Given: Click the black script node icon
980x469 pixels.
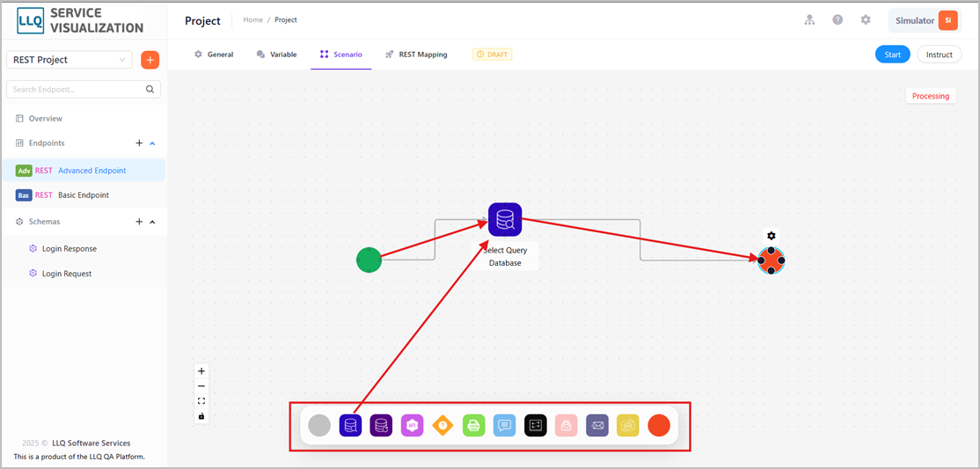Looking at the screenshot, I should tap(536, 425).
